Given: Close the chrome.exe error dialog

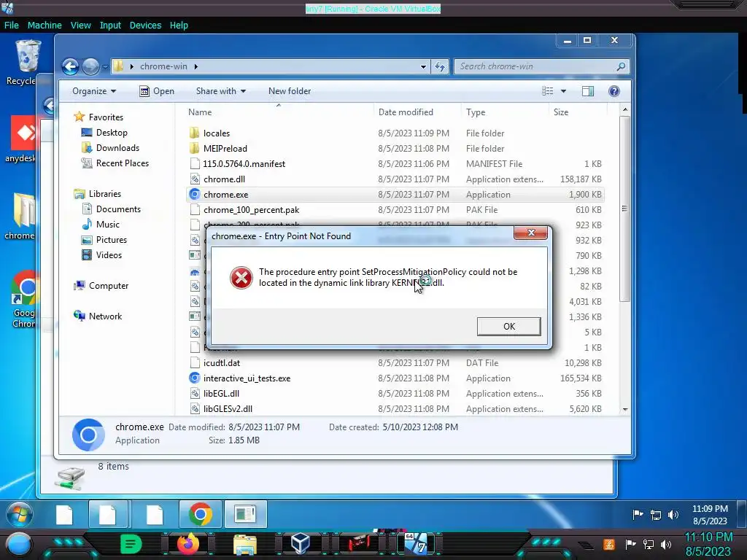Looking at the screenshot, I should (530, 233).
